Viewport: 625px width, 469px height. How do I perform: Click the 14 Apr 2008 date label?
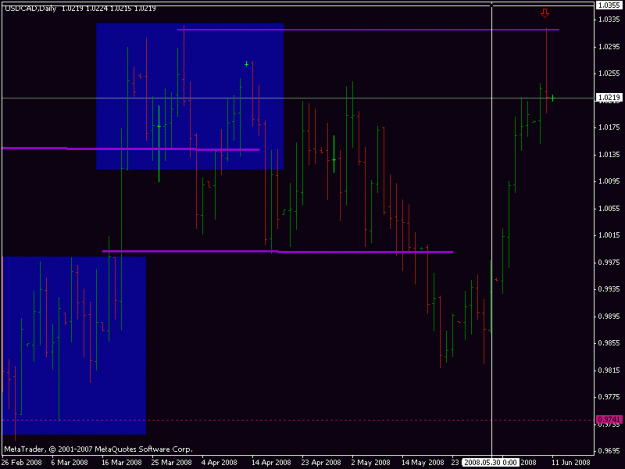[271, 462]
